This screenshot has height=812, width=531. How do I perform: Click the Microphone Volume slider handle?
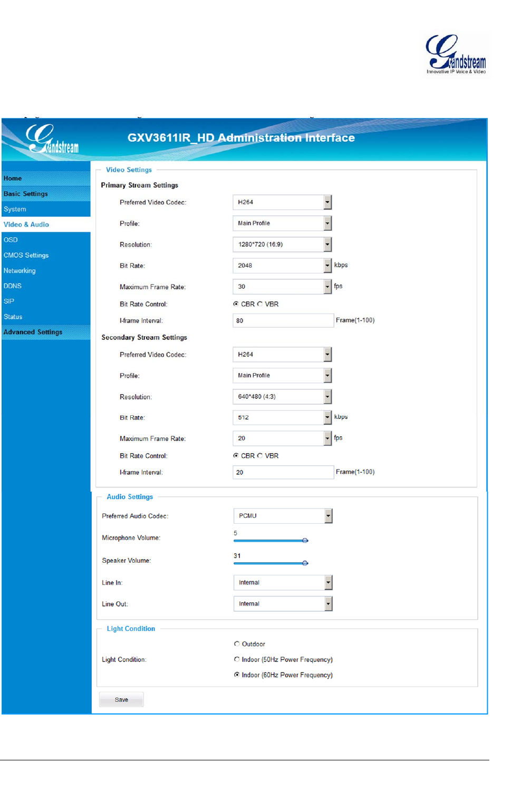[x=305, y=541]
